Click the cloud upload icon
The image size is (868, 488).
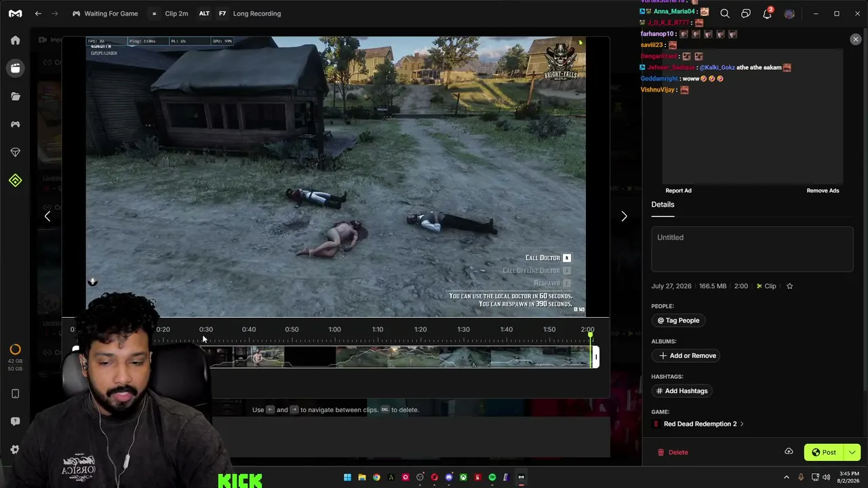789,452
